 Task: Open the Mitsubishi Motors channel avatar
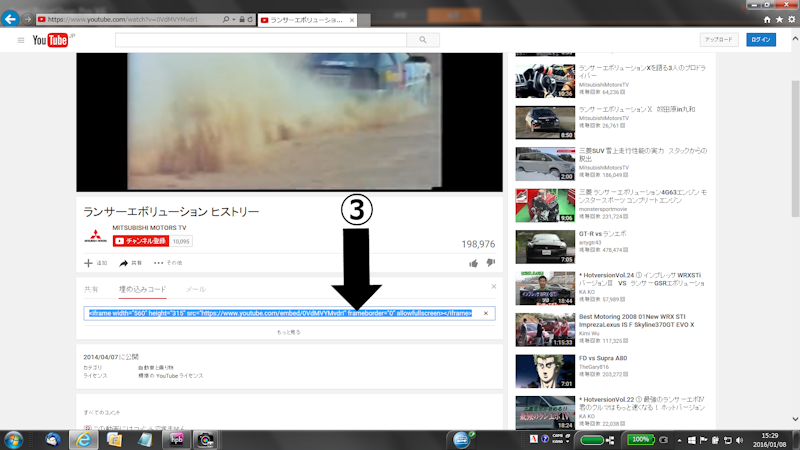(95, 236)
